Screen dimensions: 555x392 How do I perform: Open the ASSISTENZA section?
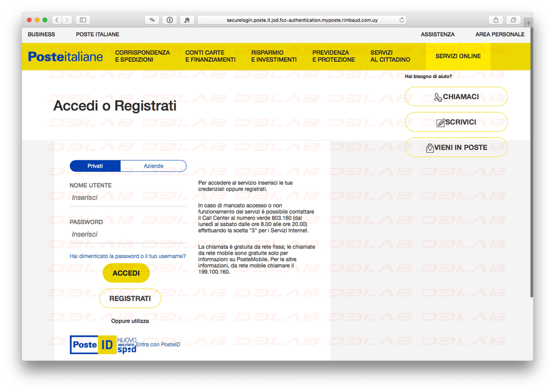[x=437, y=34]
